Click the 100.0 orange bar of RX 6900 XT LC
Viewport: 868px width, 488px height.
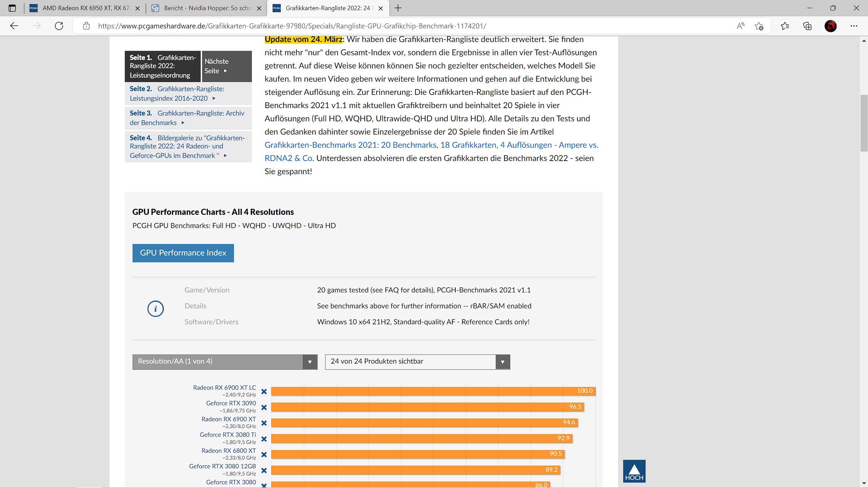pyautogui.click(x=433, y=391)
